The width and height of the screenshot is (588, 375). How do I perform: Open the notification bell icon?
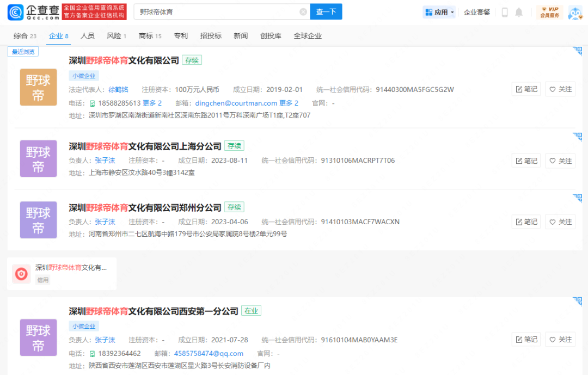click(519, 12)
